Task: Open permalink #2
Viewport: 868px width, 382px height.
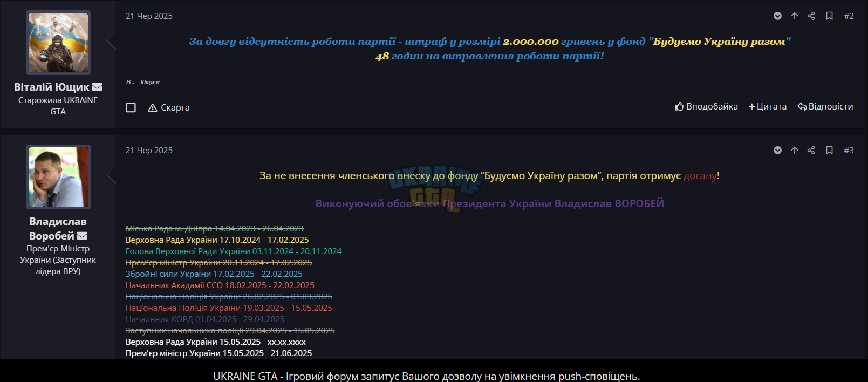Action: 849,16
